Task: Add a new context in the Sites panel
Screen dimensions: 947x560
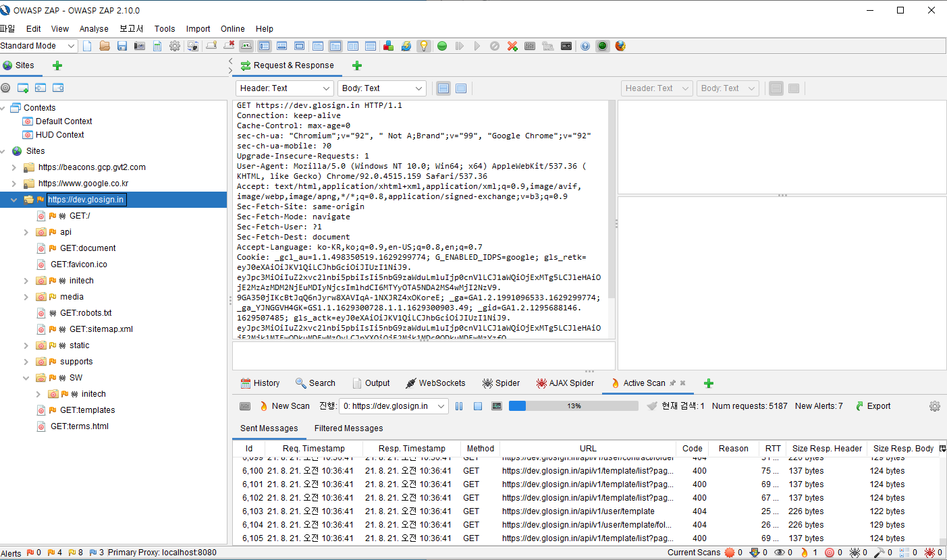Action: 23,88
